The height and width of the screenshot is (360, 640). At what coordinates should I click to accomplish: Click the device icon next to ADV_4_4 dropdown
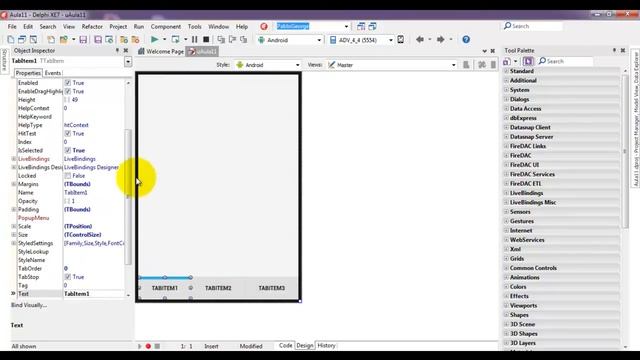[401, 40]
